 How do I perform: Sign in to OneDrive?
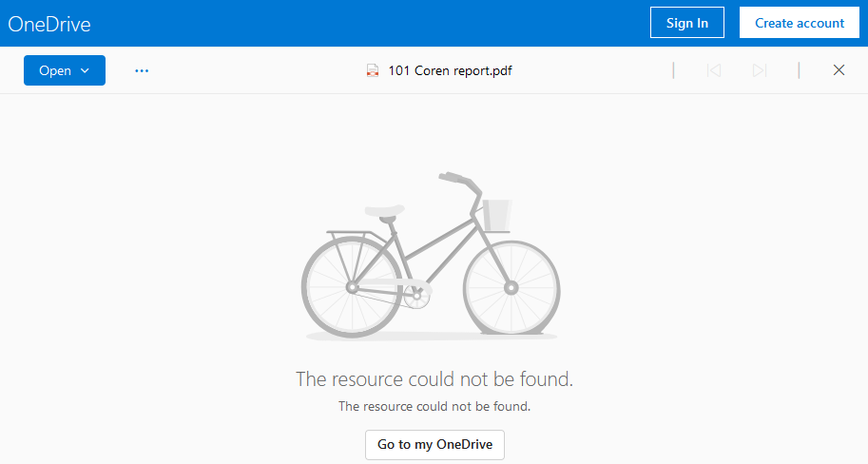(x=687, y=23)
